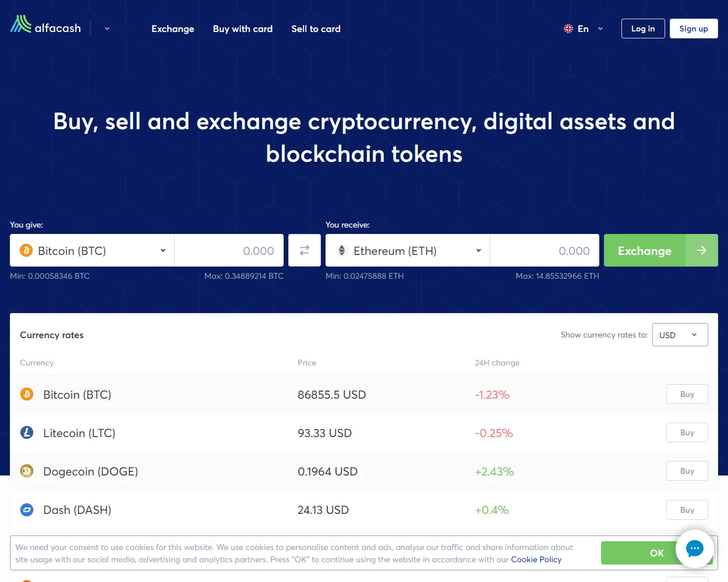This screenshot has width=728, height=582.
Task: Expand the chevron next to alfacash logo
Action: [x=107, y=29]
